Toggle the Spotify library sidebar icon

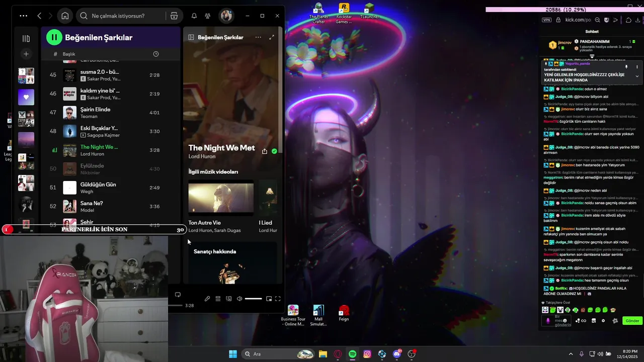(26, 38)
